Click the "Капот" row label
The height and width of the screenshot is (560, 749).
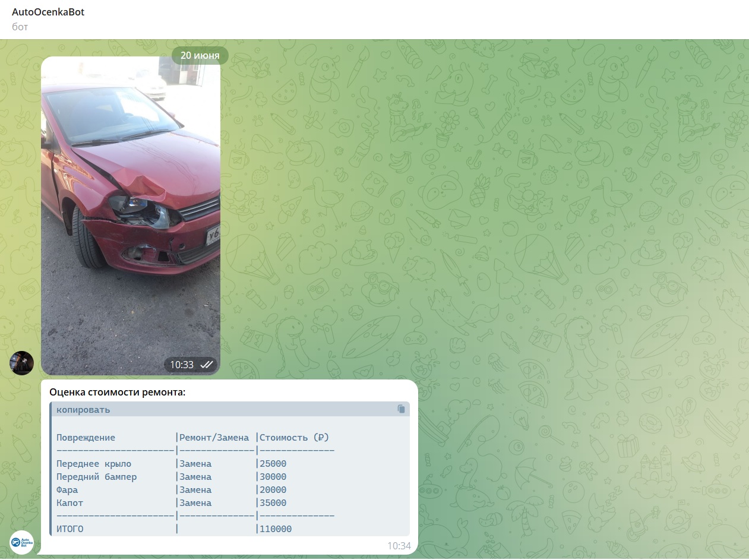tap(70, 503)
